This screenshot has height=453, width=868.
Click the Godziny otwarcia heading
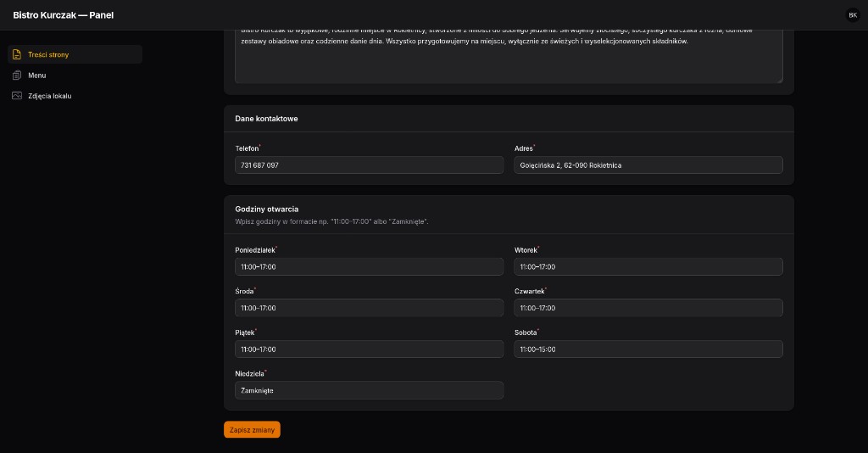click(x=267, y=209)
